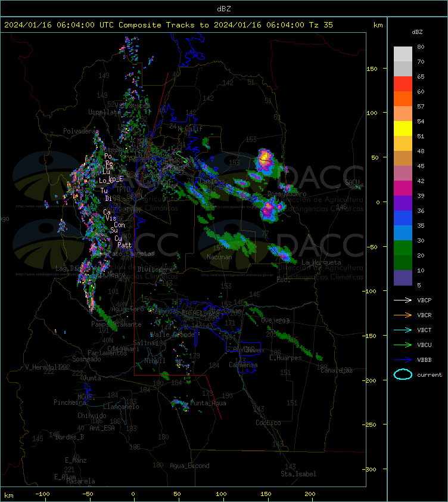Viewport: 448px width, 502px height.
Task: Click the 'Cochico' map label
Action: (x=268, y=423)
